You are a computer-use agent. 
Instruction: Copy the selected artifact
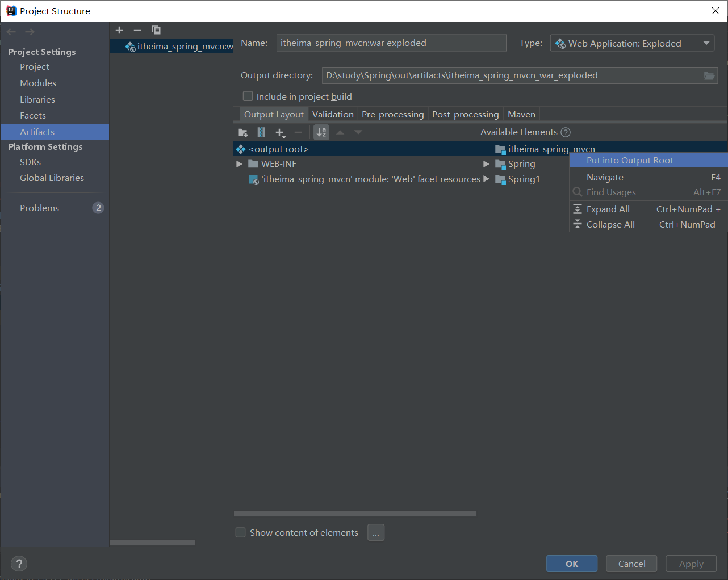tap(156, 30)
